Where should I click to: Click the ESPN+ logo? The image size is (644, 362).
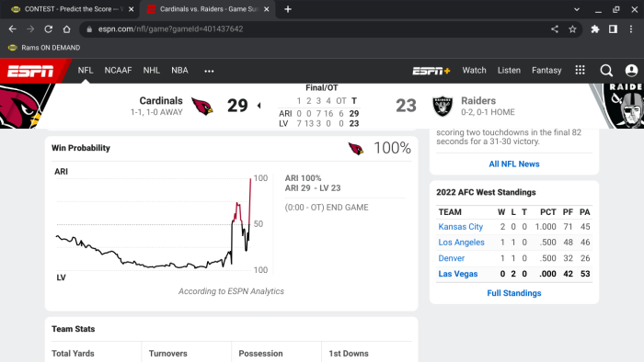pos(431,71)
